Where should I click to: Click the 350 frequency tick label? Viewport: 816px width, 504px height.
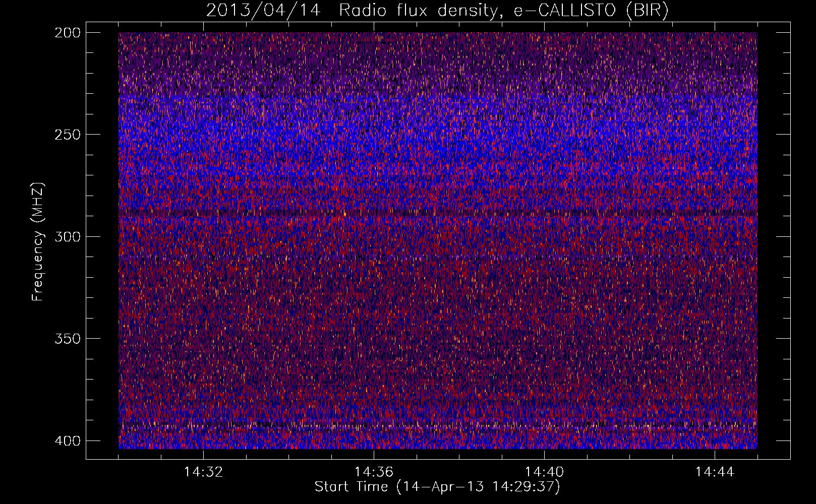tap(67, 338)
